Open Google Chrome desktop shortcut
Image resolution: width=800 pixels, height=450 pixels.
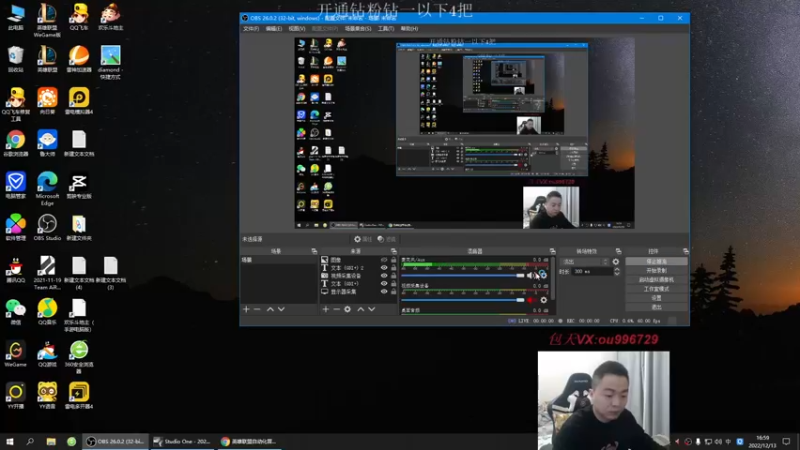(15, 143)
